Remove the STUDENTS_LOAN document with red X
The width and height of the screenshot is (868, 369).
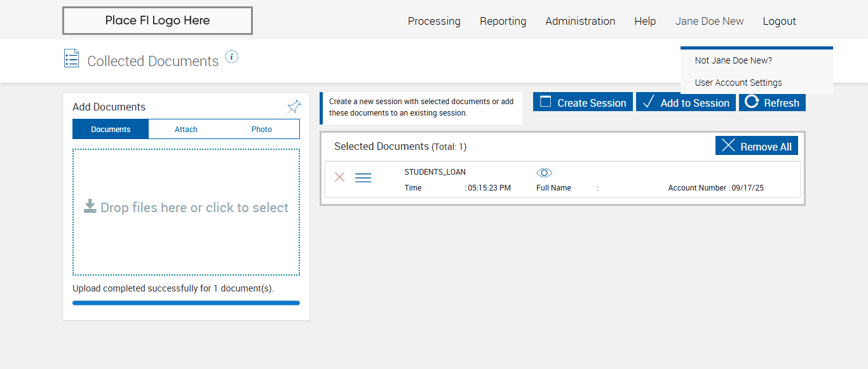click(x=340, y=177)
